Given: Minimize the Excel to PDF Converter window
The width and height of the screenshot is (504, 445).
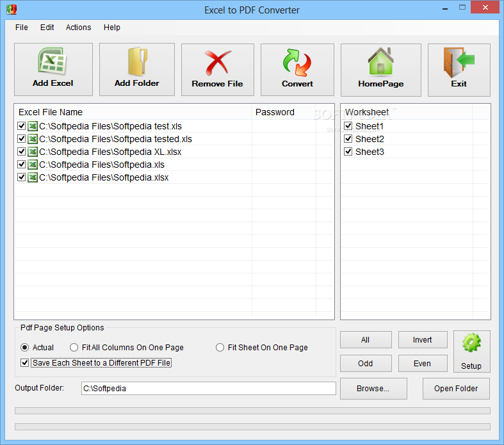Looking at the screenshot, I should (x=445, y=8).
